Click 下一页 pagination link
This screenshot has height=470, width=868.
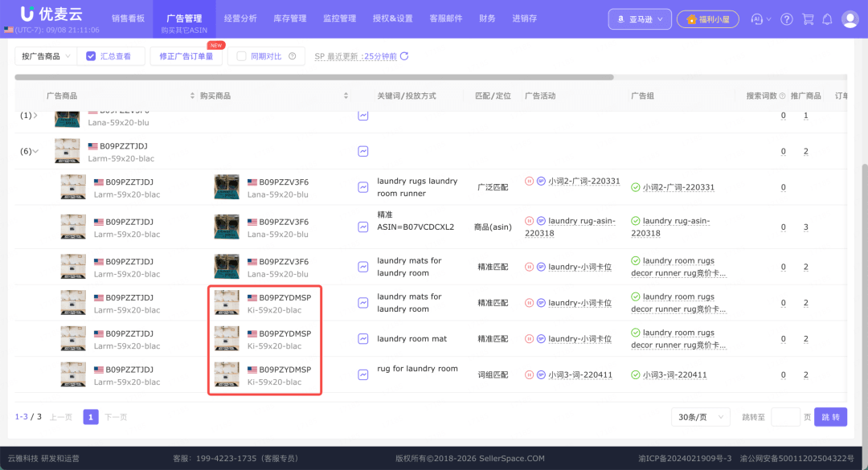(x=116, y=417)
